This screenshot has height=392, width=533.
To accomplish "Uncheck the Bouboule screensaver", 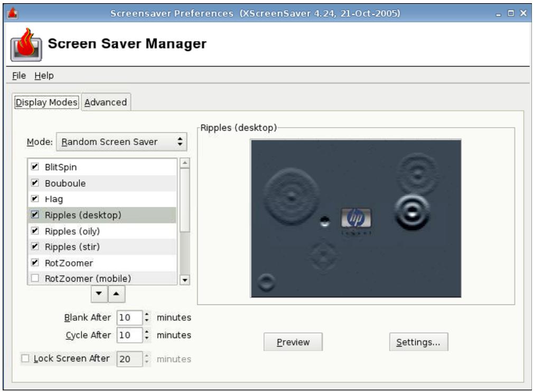I will click(x=35, y=183).
